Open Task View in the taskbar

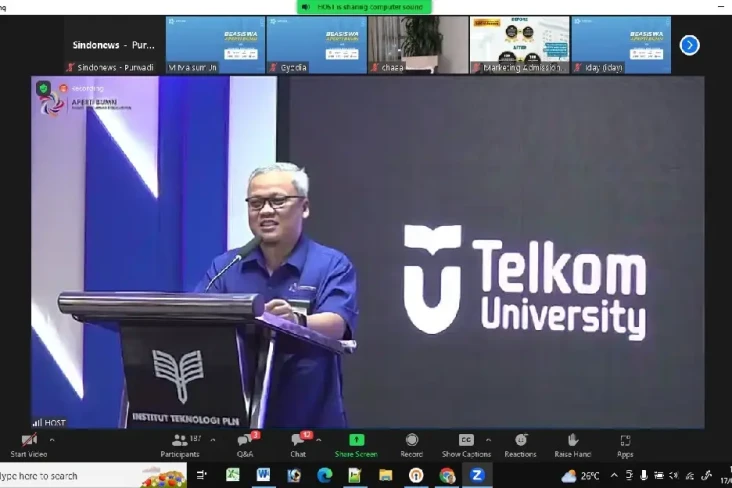click(202, 475)
